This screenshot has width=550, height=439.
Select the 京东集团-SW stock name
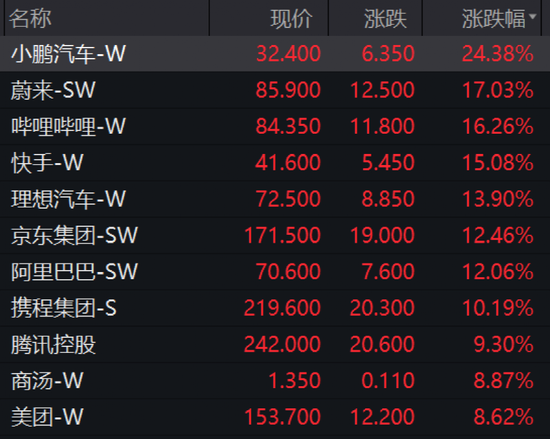pos(74,235)
